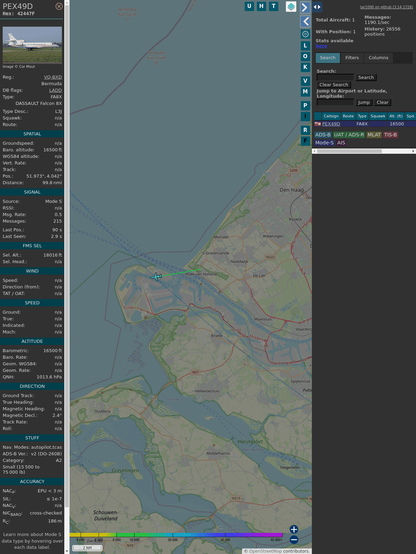Sort table by Type column
The image size is (416, 554).
click(362, 116)
